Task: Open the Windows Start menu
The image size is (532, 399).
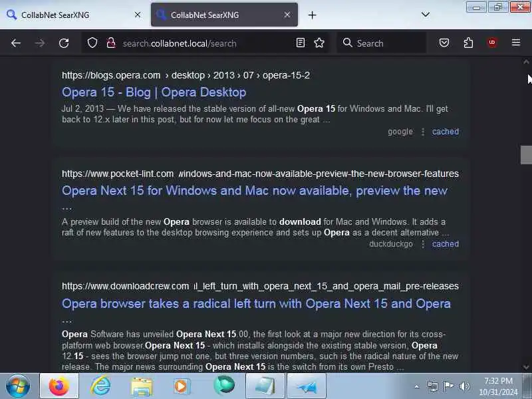Action: click(18, 386)
